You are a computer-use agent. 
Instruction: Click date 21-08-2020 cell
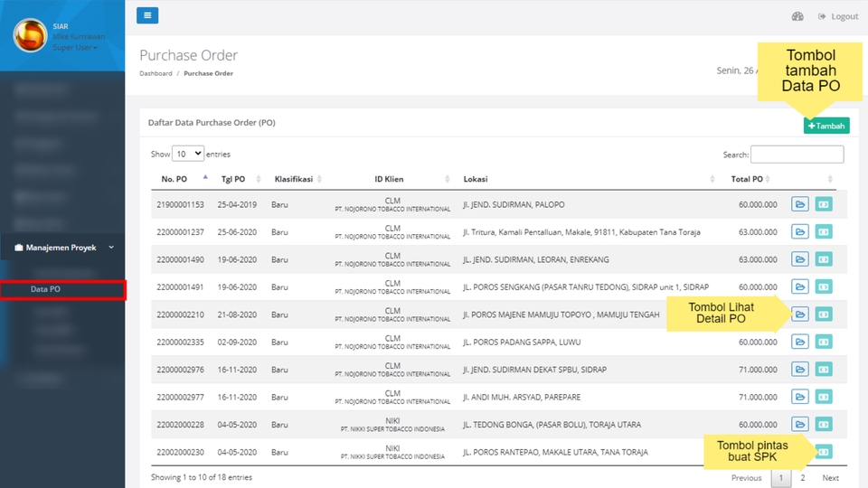pyautogui.click(x=237, y=314)
